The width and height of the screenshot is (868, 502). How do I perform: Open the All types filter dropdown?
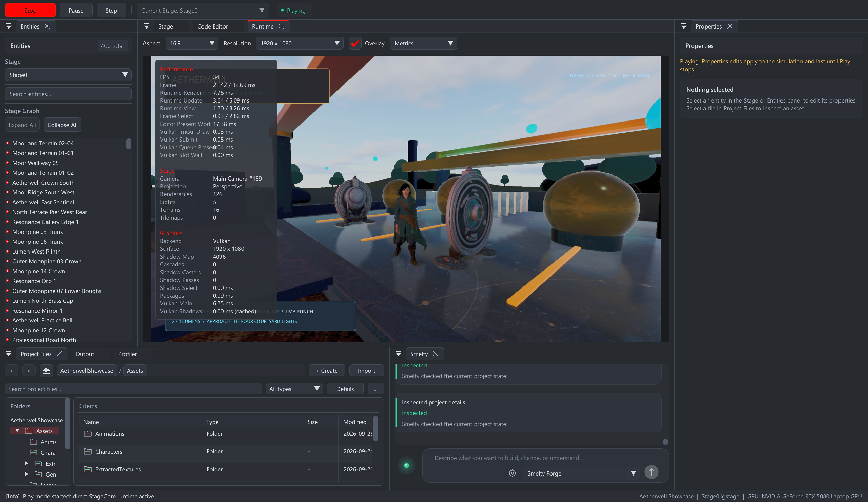294,389
